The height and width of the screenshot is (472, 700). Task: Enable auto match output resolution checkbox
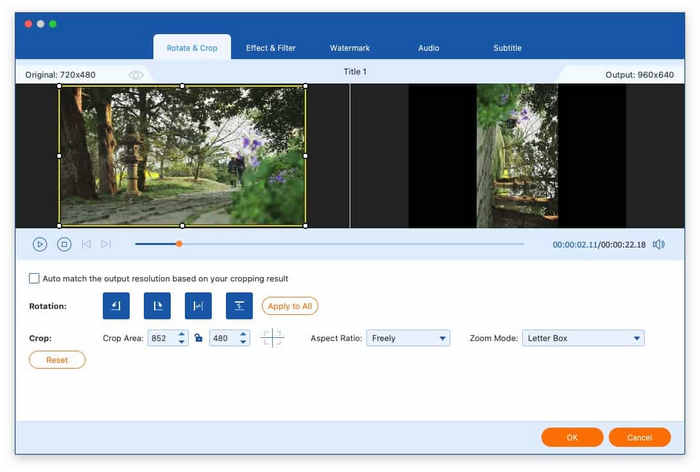35,278
